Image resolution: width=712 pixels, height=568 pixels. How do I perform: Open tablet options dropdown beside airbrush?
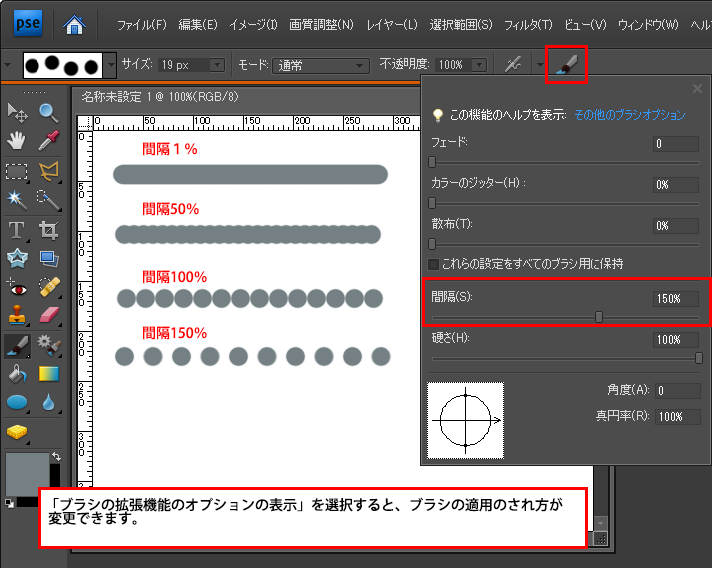click(x=539, y=65)
